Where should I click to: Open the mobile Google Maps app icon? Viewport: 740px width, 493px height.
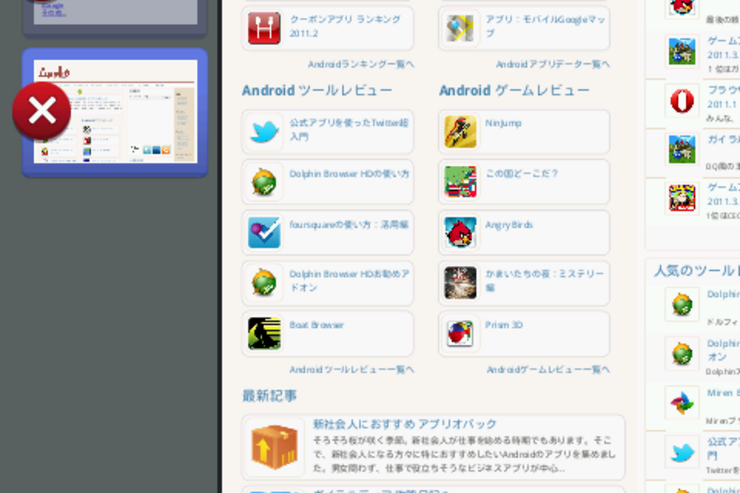pos(460,28)
